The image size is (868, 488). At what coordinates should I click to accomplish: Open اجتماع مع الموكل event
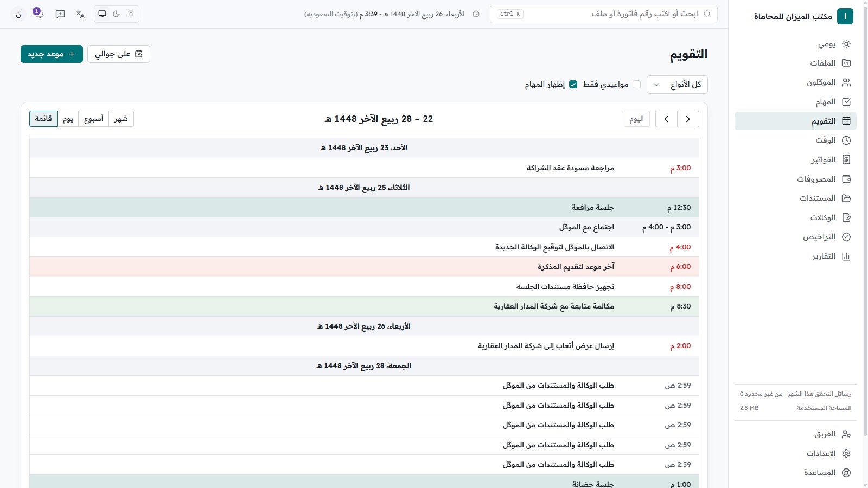coord(364,227)
